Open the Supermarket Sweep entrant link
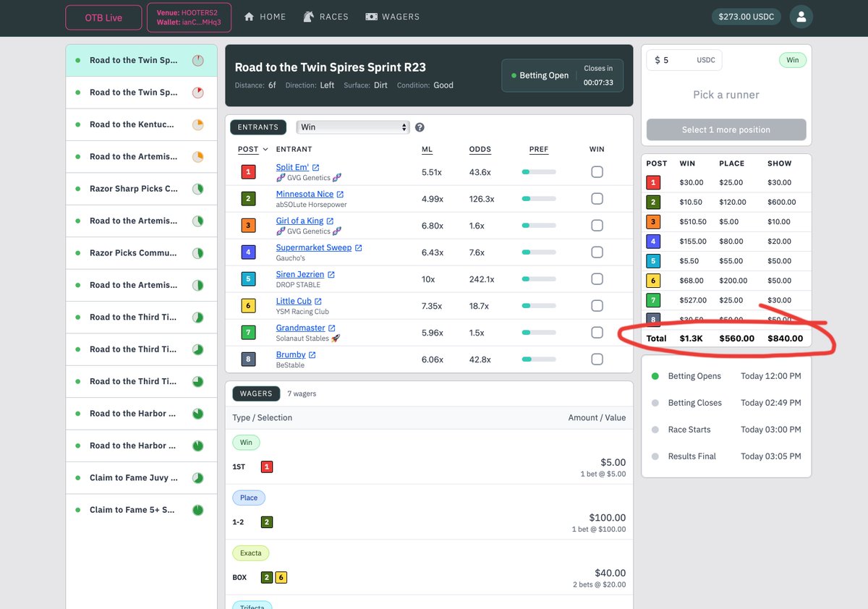Screen dimensions: 868x609 (314, 248)
